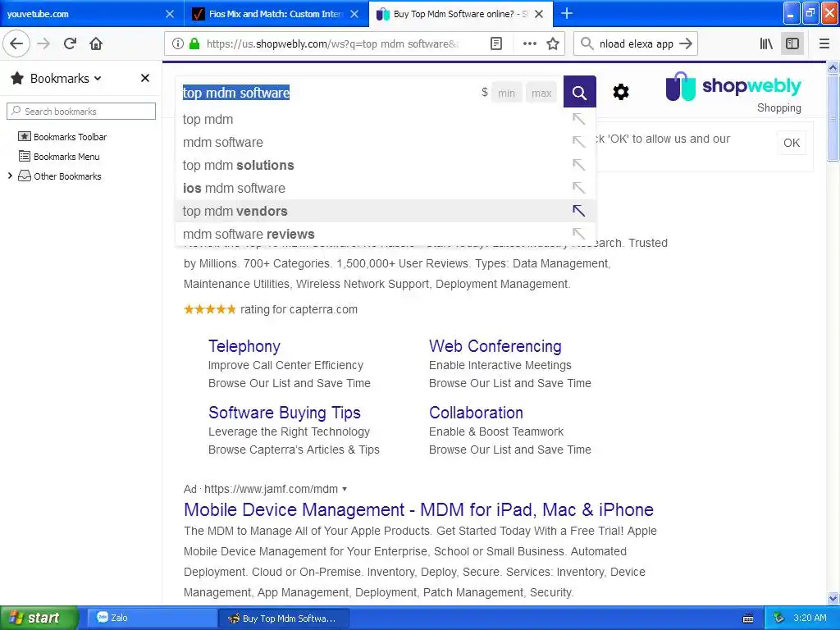Open the Software Buying Tips link
840x630 pixels.
pos(285,413)
